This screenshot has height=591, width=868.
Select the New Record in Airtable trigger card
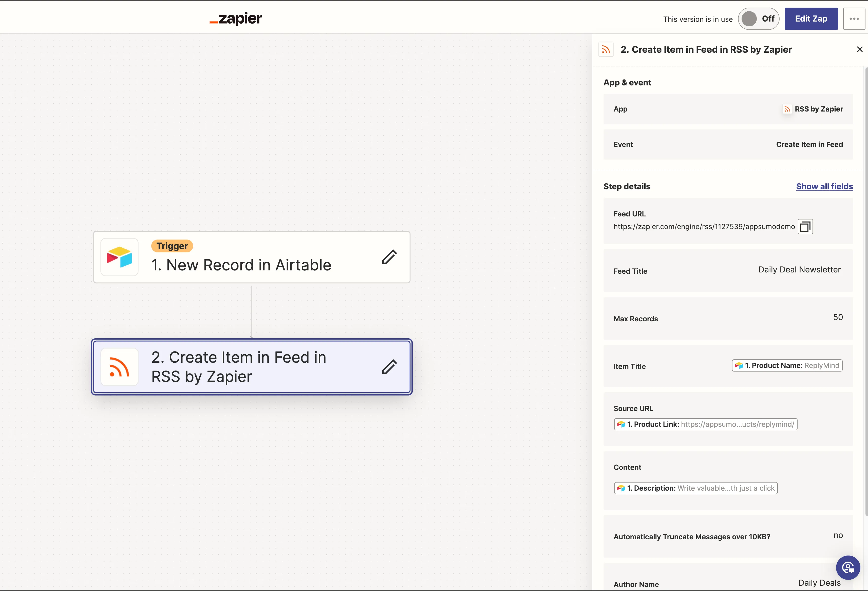click(252, 257)
